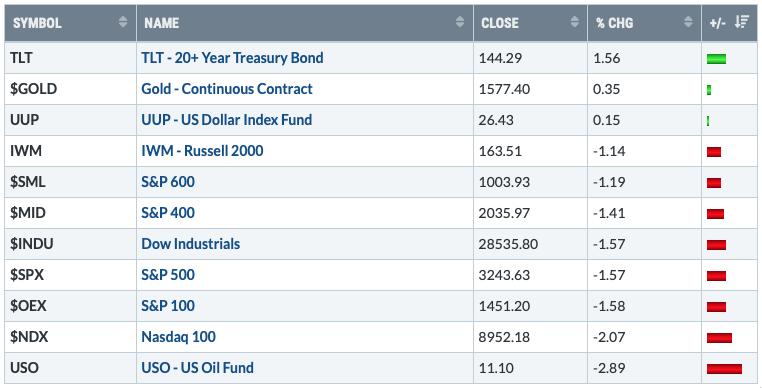Click the +/- descending sort icon

click(742, 22)
